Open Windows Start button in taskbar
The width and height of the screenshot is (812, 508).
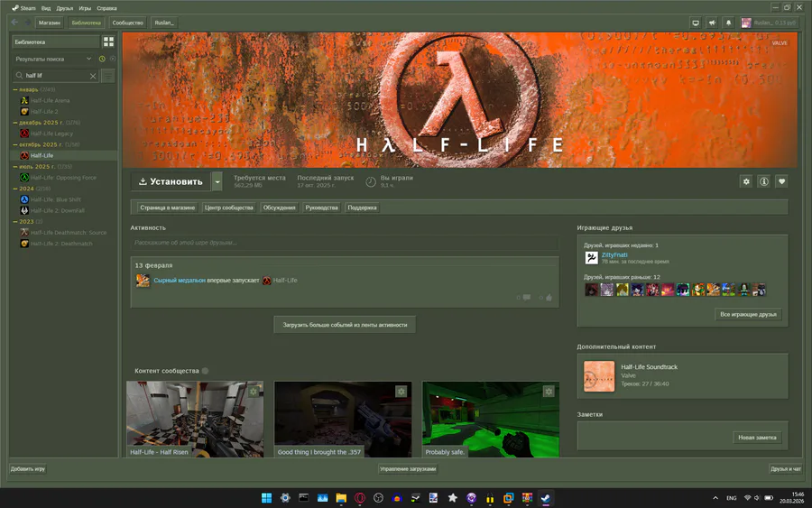(x=267, y=498)
